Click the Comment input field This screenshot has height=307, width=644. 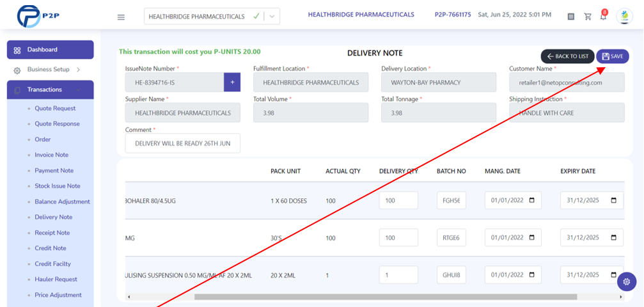pos(183,143)
